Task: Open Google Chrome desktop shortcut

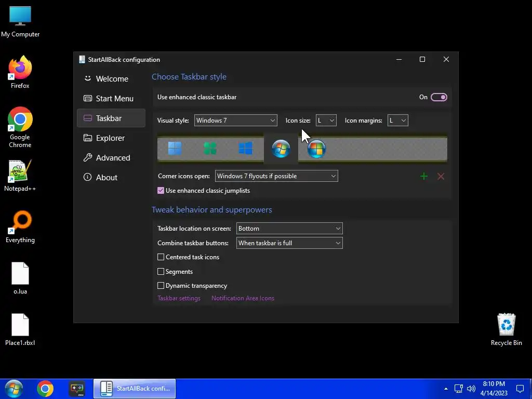Action: point(20,127)
